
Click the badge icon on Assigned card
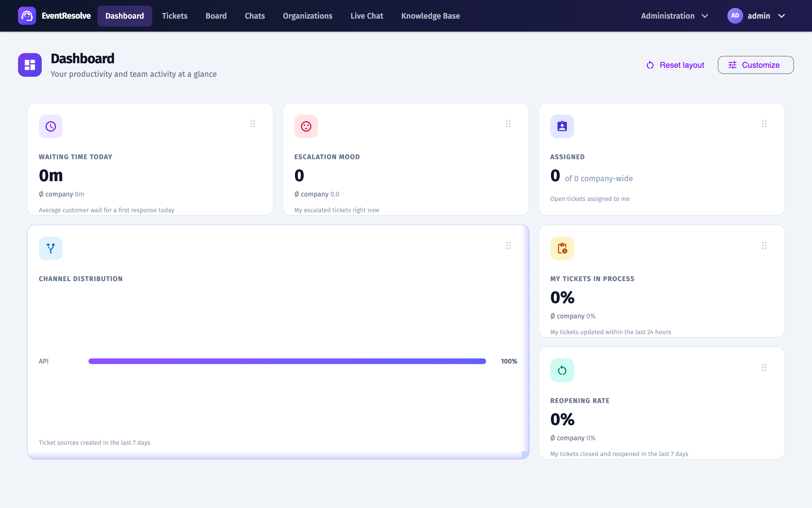coord(562,126)
